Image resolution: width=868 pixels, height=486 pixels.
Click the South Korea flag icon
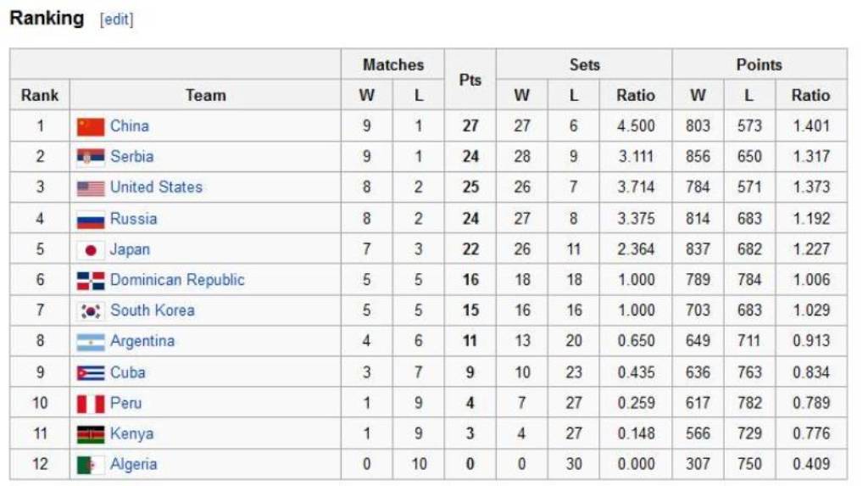pos(90,311)
